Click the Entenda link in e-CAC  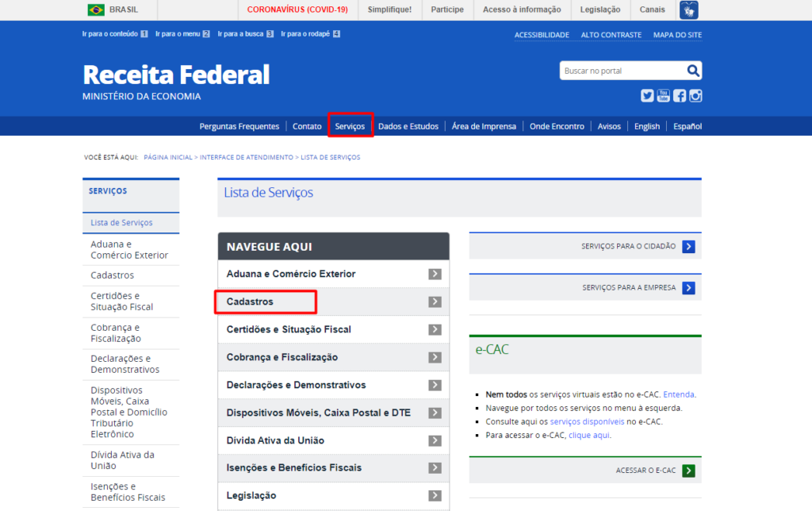(x=679, y=394)
